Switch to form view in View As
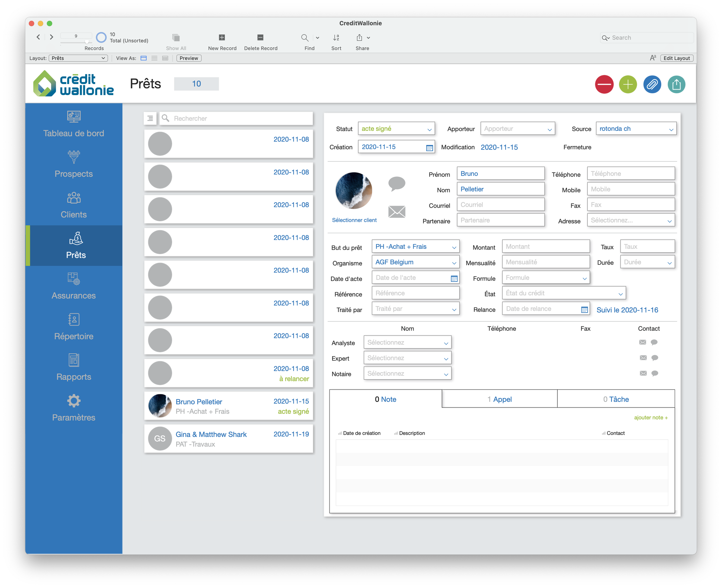The image size is (722, 588). 144,58
